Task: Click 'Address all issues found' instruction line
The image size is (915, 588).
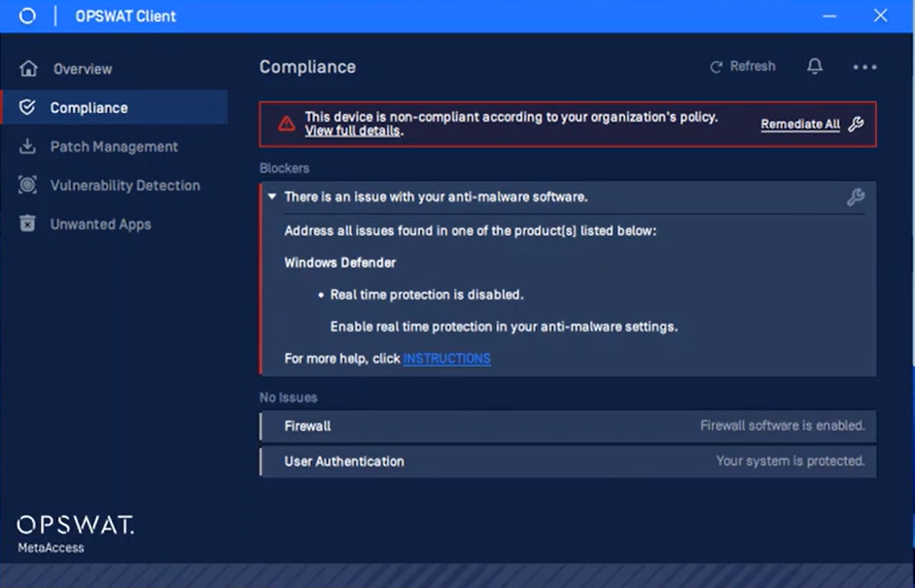Action: tap(471, 231)
